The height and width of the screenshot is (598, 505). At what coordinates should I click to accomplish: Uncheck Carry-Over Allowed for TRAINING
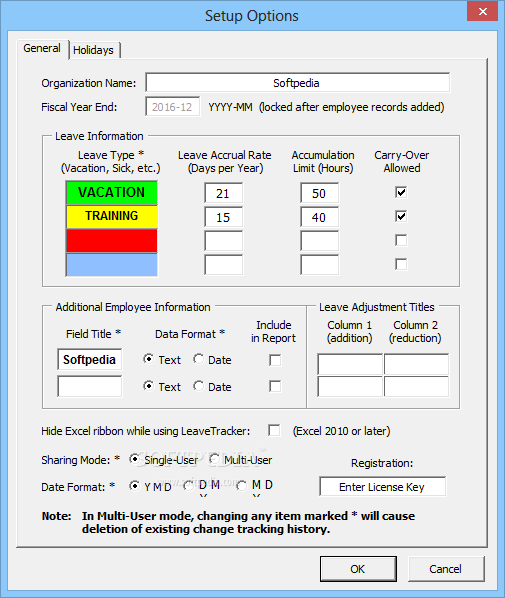point(401,216)
